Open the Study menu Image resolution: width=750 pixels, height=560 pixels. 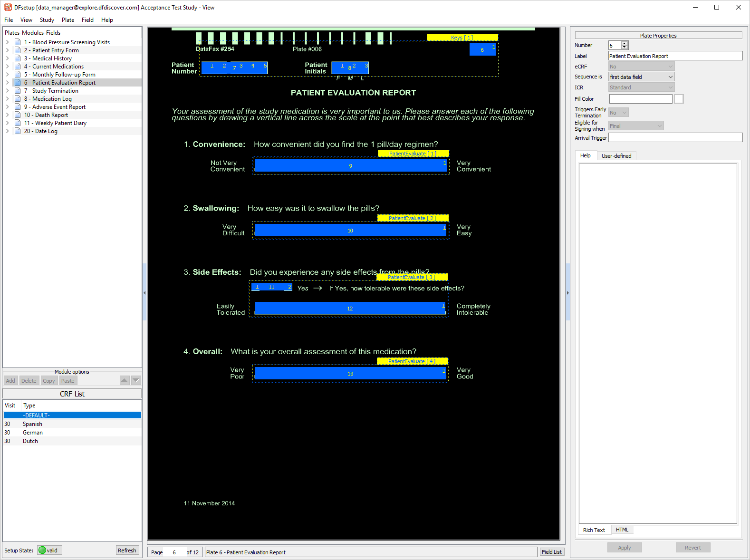click(47, 20)
